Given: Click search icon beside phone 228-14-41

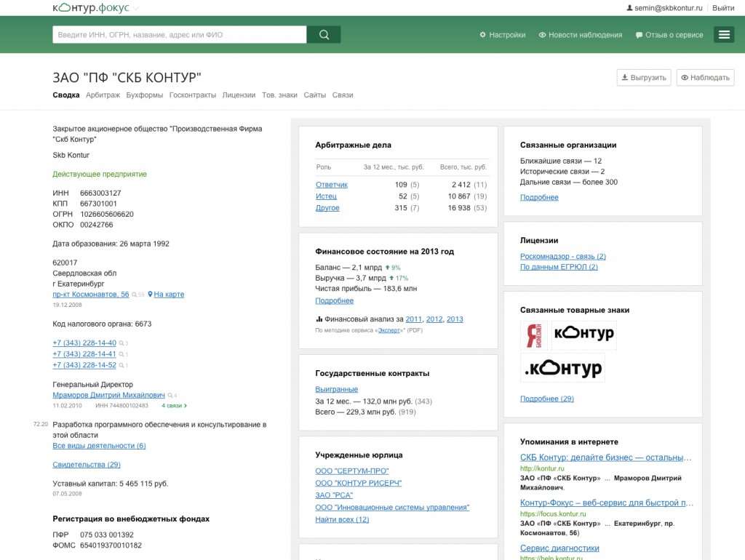Looking at the screenshot, I should [121, 354].
